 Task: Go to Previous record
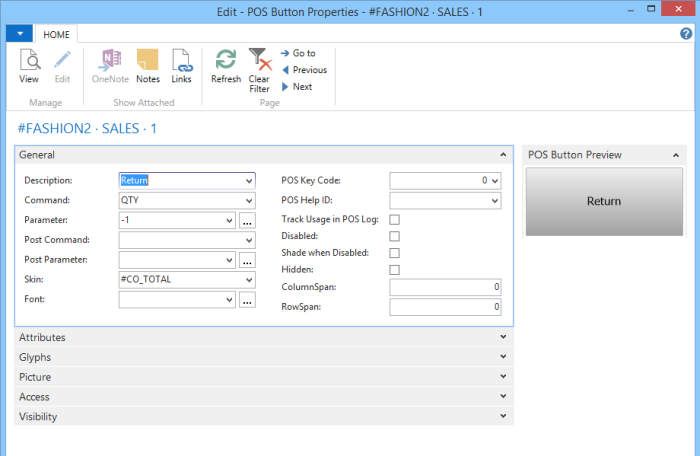304,70
